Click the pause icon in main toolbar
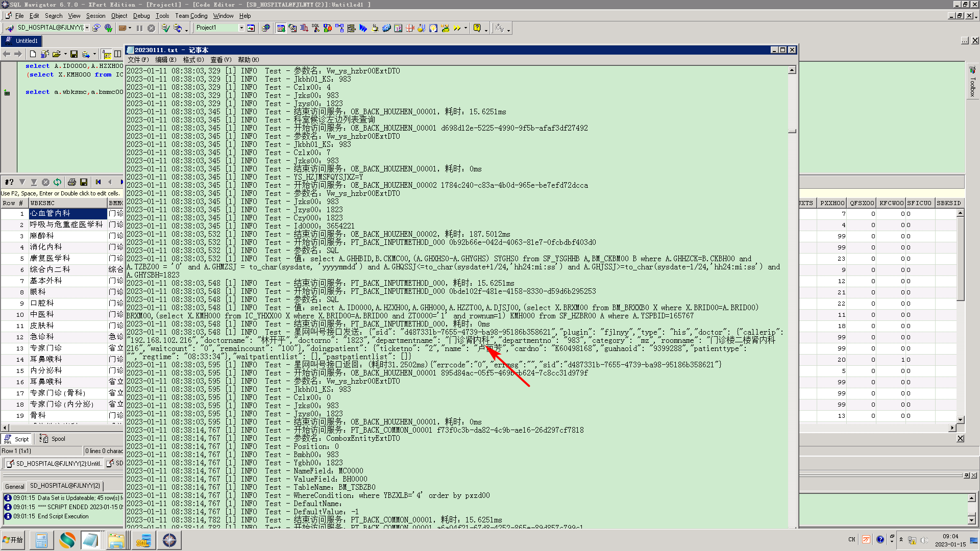This screenshot has width=980, height=551. (139, 28)
